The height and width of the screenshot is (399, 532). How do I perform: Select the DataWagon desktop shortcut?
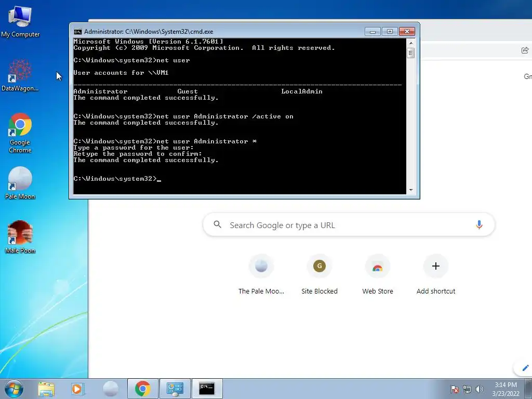(x=20, y=75)
